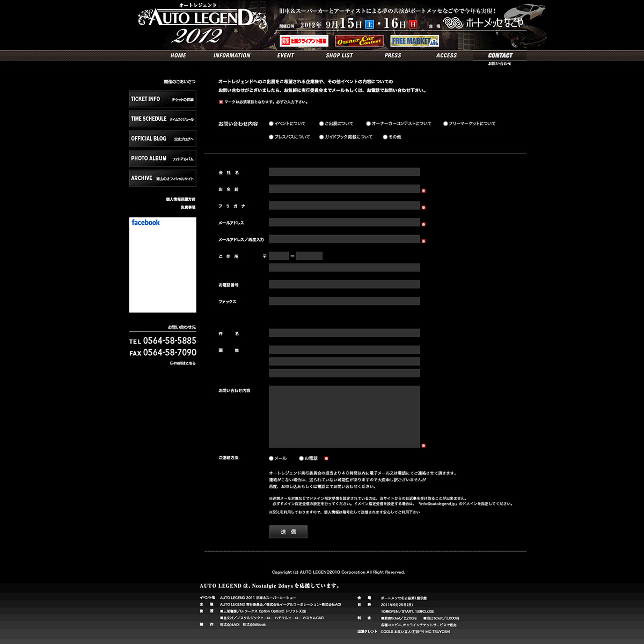Open TICKET INFO in the sidebar
This screenshot has height=644, width=644.
(x=163, y=99)
